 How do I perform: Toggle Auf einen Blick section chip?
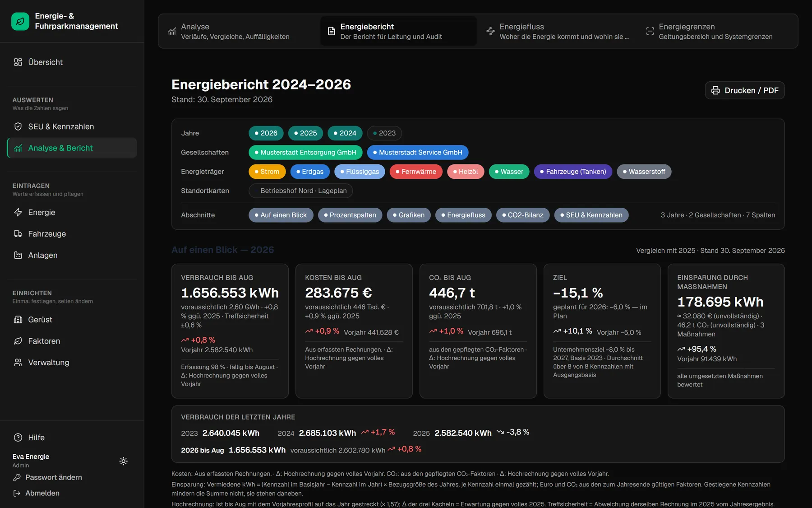point(281,215)
